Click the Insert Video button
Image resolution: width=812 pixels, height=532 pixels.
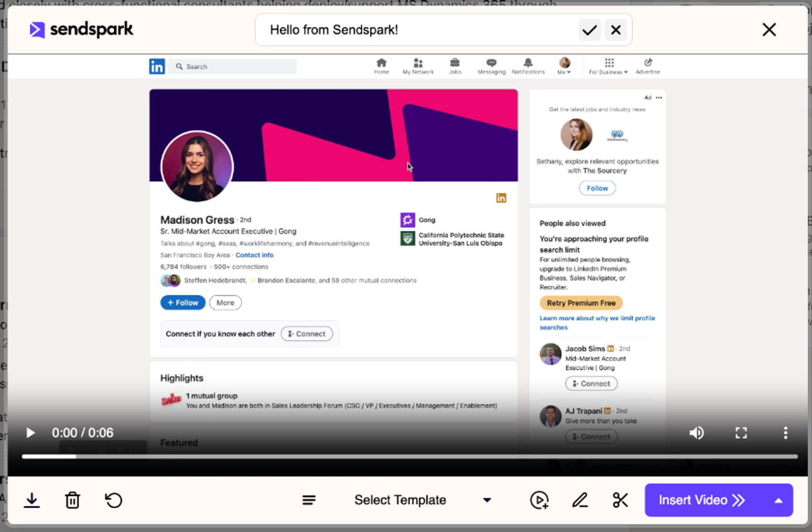(x=702, y=500)
